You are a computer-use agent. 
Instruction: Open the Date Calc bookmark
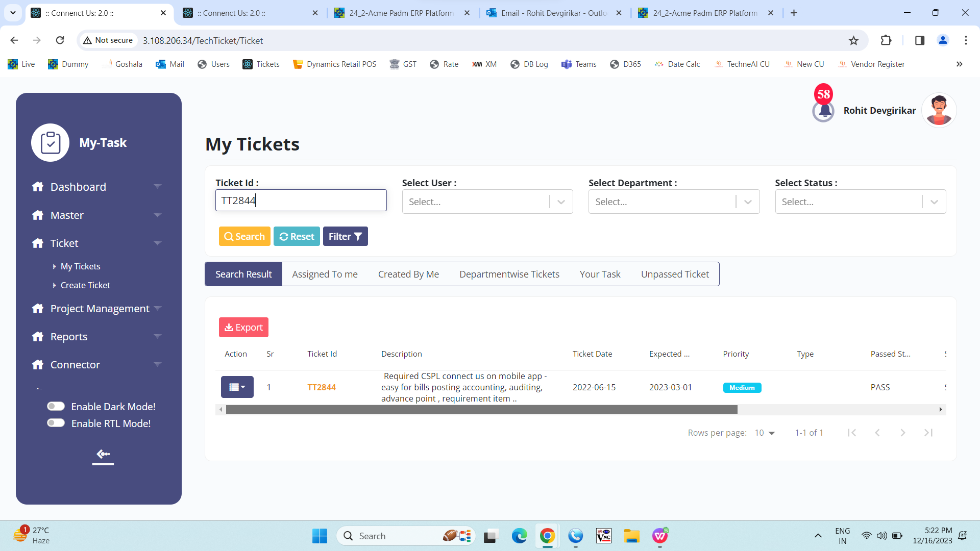tap(677, 64)
